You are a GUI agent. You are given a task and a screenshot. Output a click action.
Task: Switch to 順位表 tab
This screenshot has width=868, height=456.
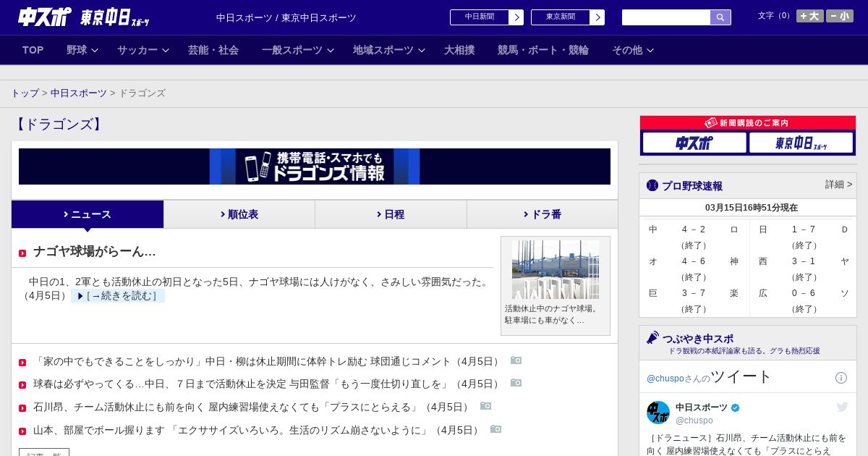(239, 214)
